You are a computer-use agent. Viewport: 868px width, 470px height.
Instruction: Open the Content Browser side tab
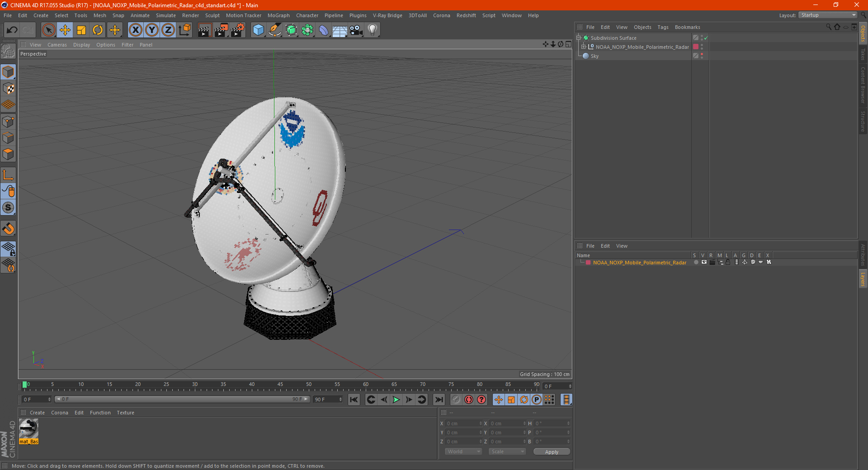tap(863, 85)
